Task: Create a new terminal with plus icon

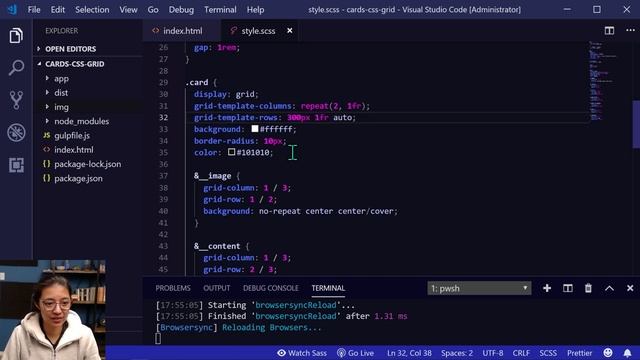Action: click(547, 288)
